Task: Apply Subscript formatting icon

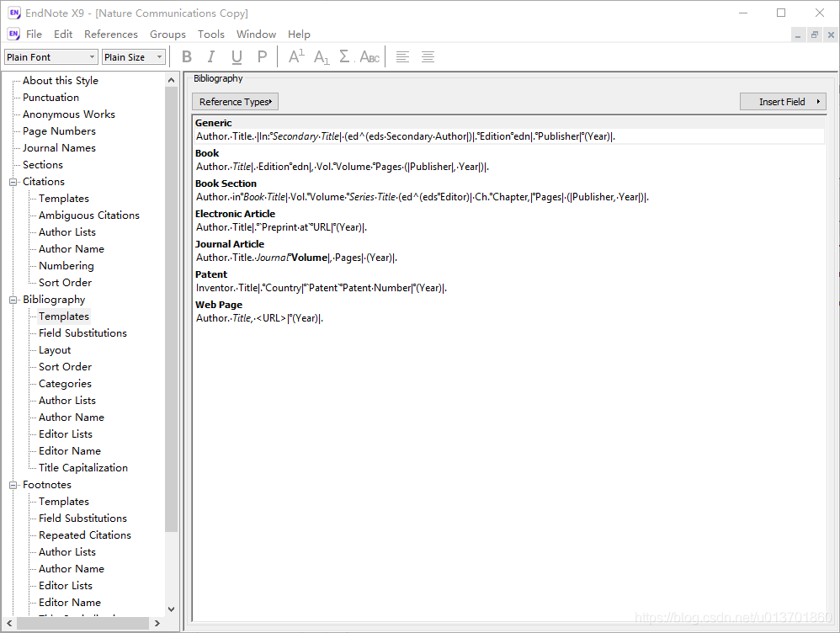Action: tap(322, 56)
